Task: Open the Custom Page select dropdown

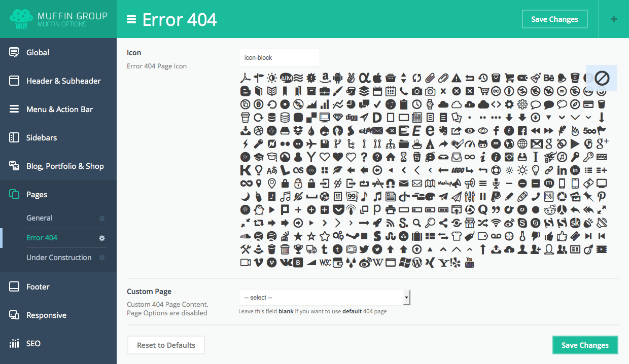Action: (x=324, y=298)
